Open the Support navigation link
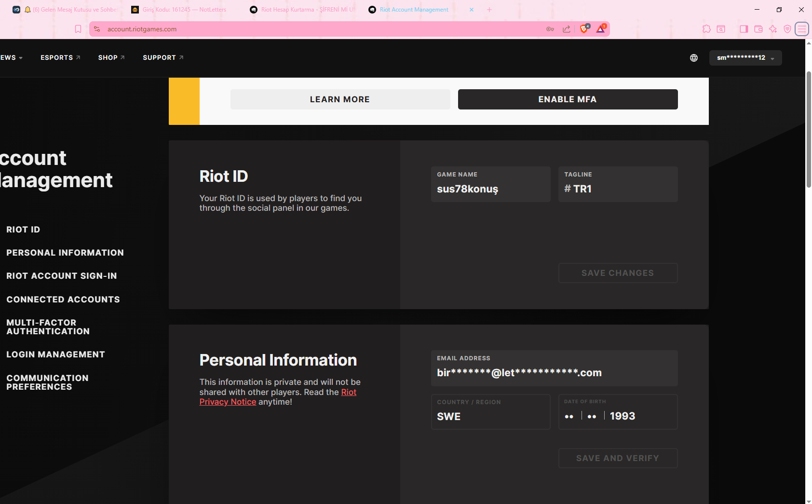 (163, 57)
